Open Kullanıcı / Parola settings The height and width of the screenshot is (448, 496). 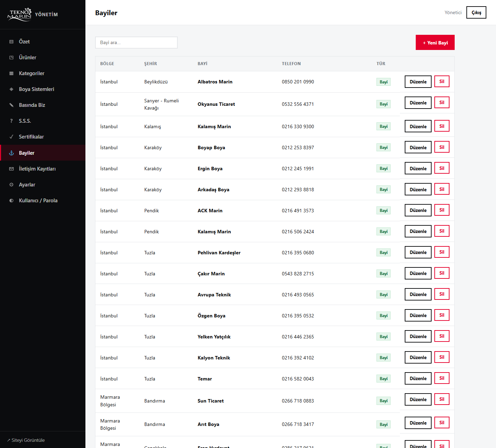43,201
